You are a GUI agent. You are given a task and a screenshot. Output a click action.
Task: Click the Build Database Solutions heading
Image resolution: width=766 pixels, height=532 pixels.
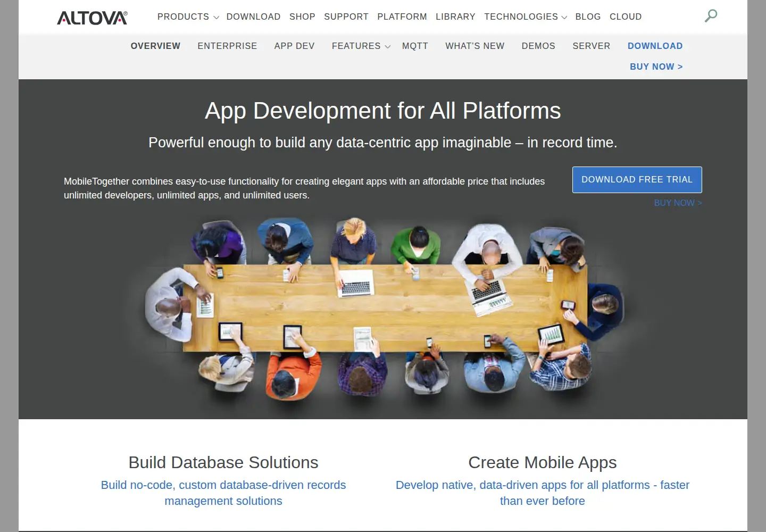tap(223, 462)
